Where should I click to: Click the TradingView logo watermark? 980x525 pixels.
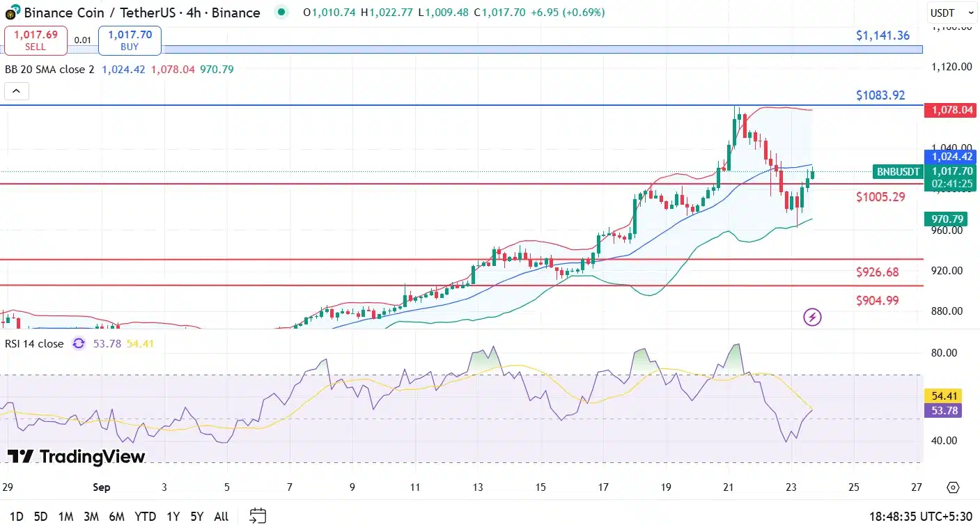click(x=77, y=457)
